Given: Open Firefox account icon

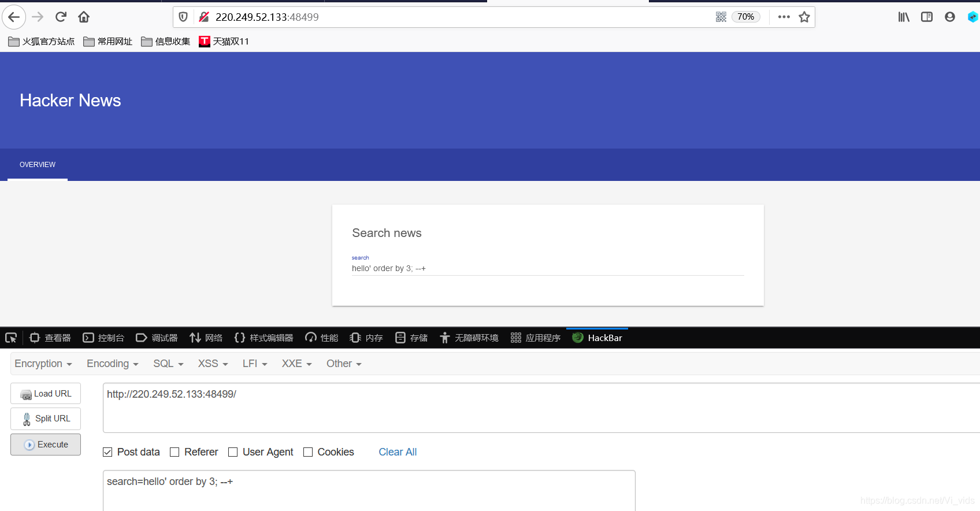Looking at the screenshot, I should (x=949, y=17).
